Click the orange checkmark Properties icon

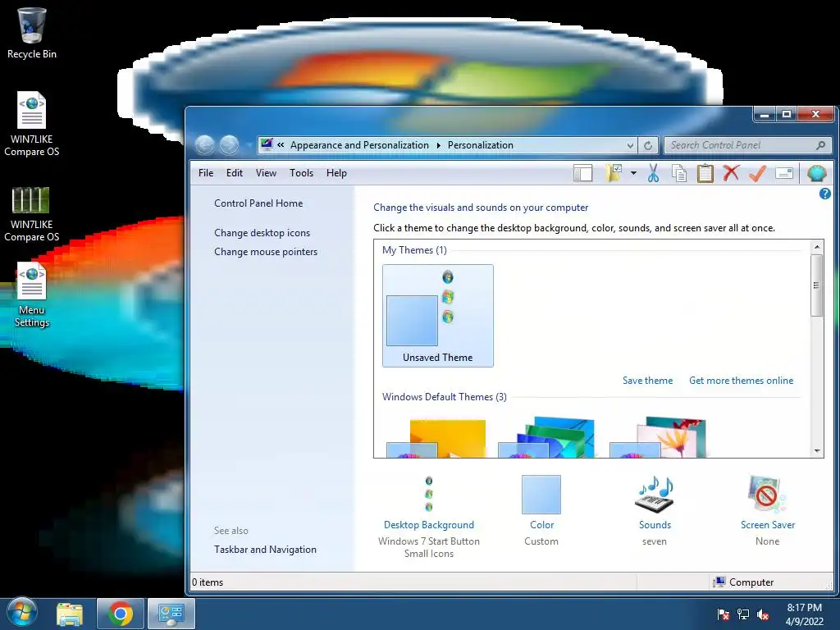(x=757, y=173)
